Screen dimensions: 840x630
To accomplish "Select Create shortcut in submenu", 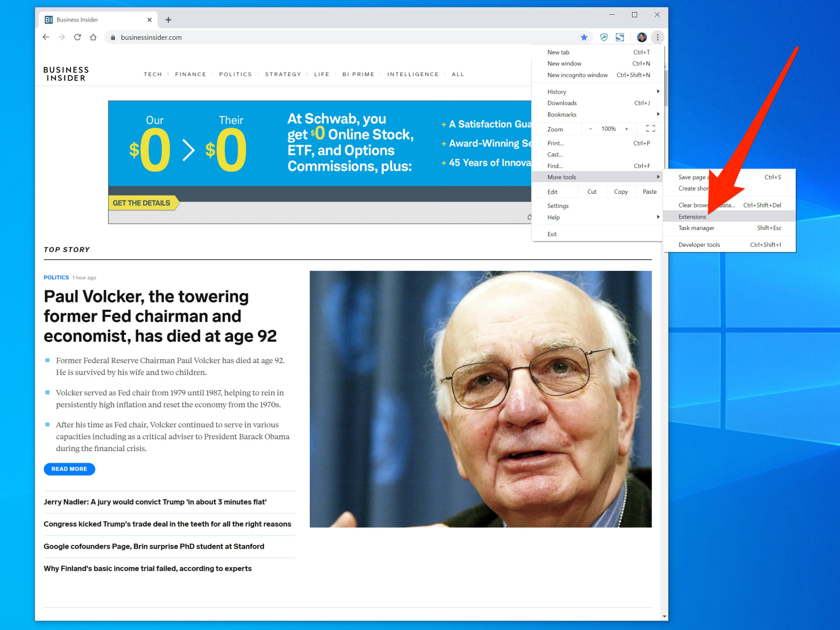I will point(730,188).
